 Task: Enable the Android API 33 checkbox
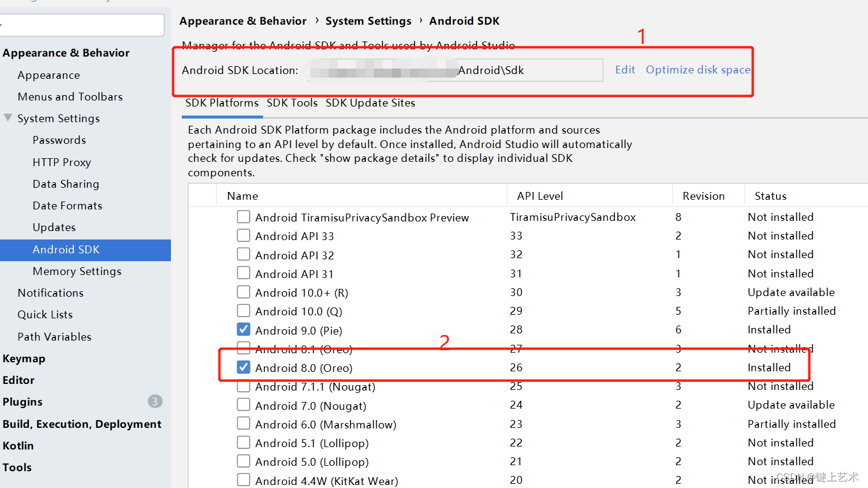(x=243, y=235)
